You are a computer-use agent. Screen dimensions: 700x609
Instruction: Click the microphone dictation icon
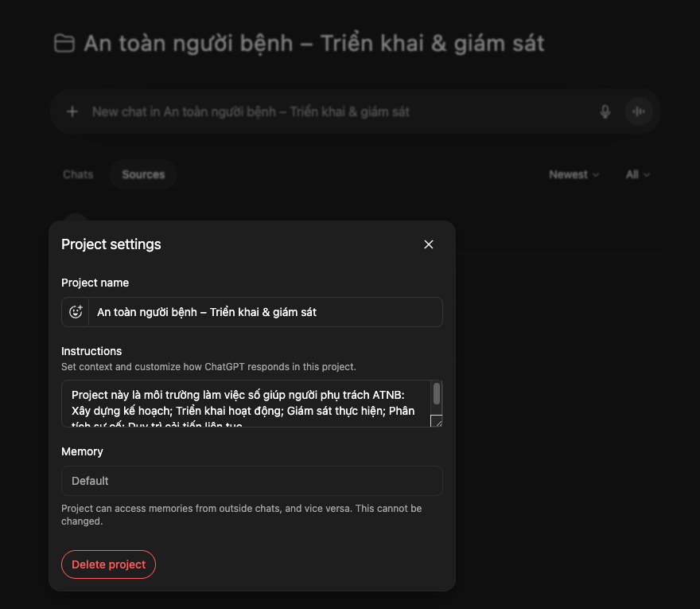tap(605, 111)
